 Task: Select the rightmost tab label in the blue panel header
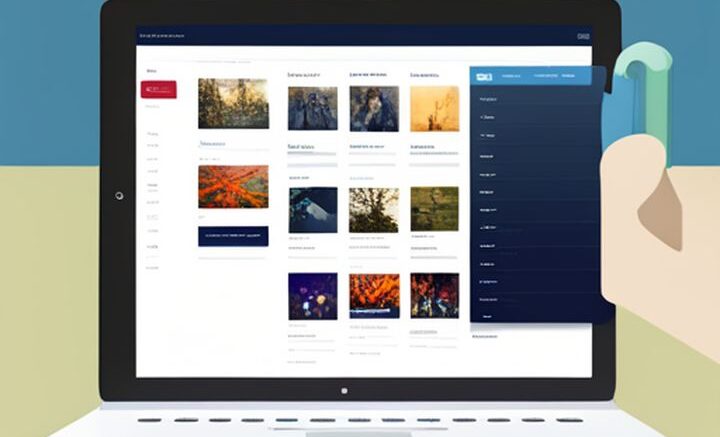pos(568,76)
